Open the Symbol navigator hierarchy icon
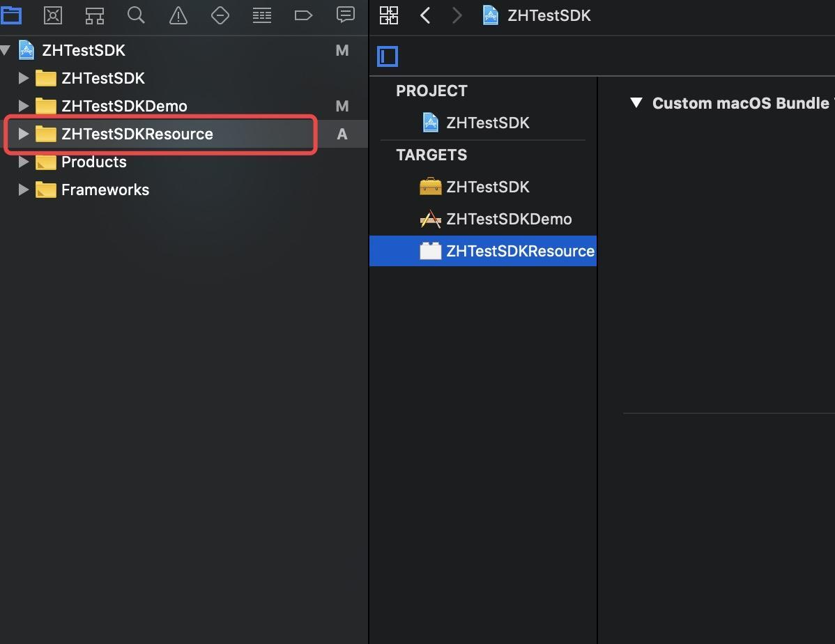The height and width of the screenshot is (644, 835). [94, 15]
